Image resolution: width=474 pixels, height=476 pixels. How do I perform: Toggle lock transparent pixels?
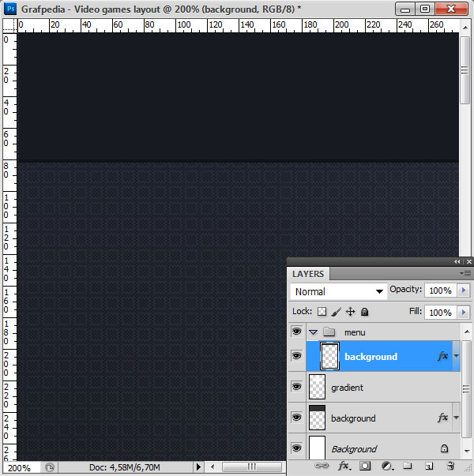point(322,312)
